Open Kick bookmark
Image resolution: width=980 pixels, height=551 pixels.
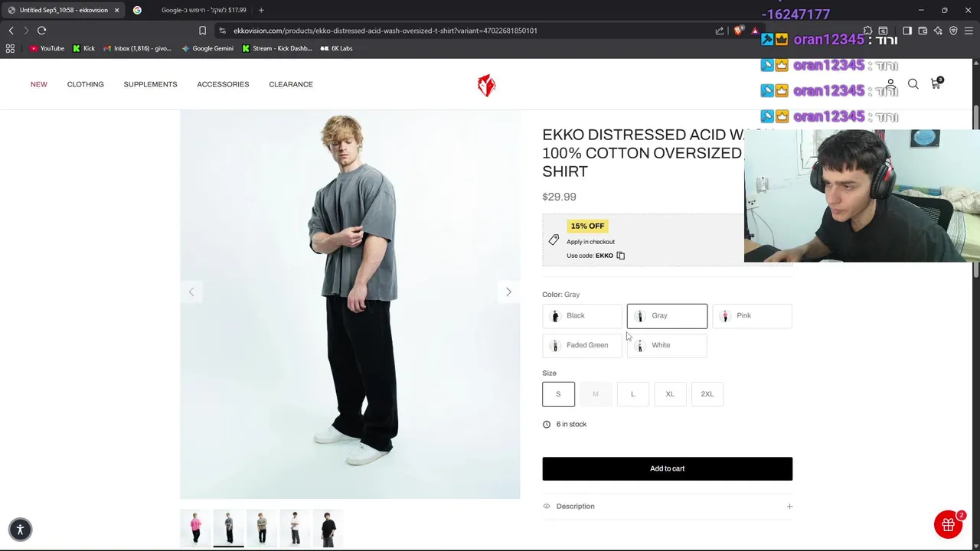pos(83,48)
